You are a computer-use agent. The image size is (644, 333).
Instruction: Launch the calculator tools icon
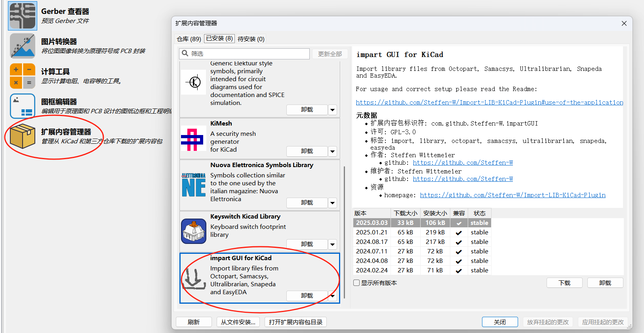tap(23, 76)
